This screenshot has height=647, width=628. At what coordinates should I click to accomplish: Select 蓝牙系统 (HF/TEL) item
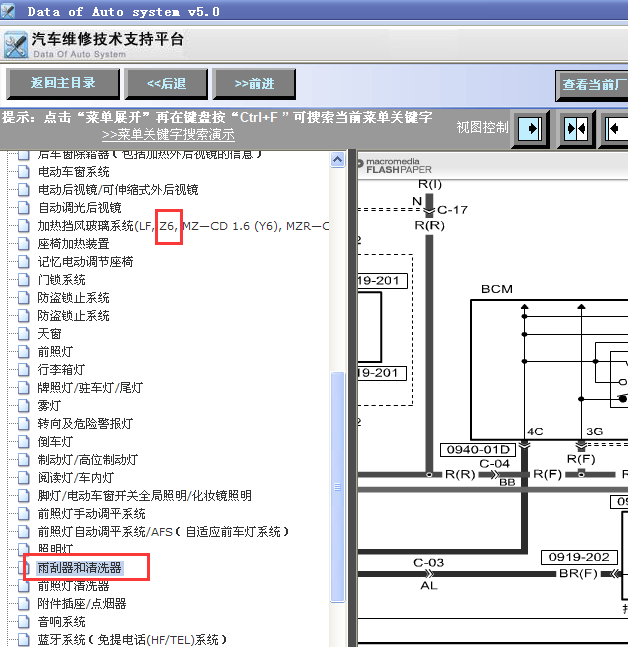(x=132, y=640)
